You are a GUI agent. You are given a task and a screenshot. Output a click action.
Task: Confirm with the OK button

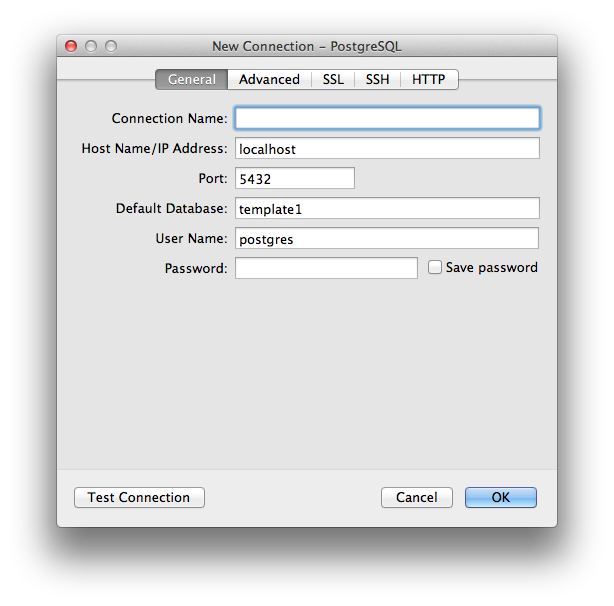pos(500,497)
